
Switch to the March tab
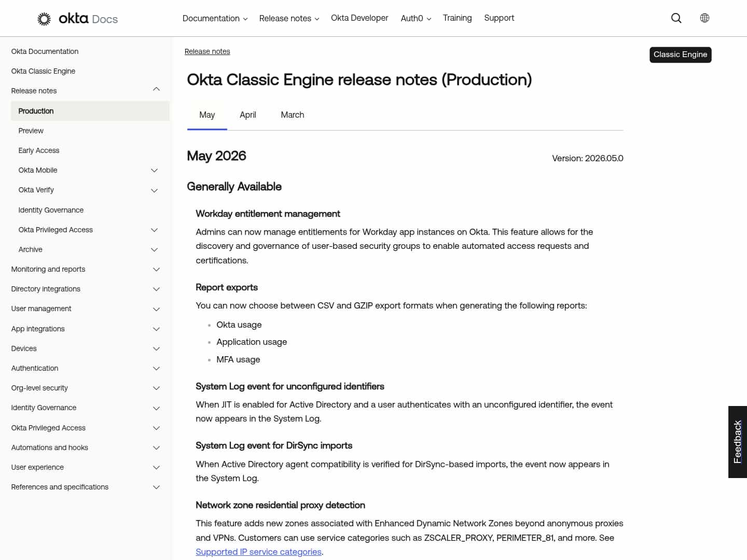[293, 115]
